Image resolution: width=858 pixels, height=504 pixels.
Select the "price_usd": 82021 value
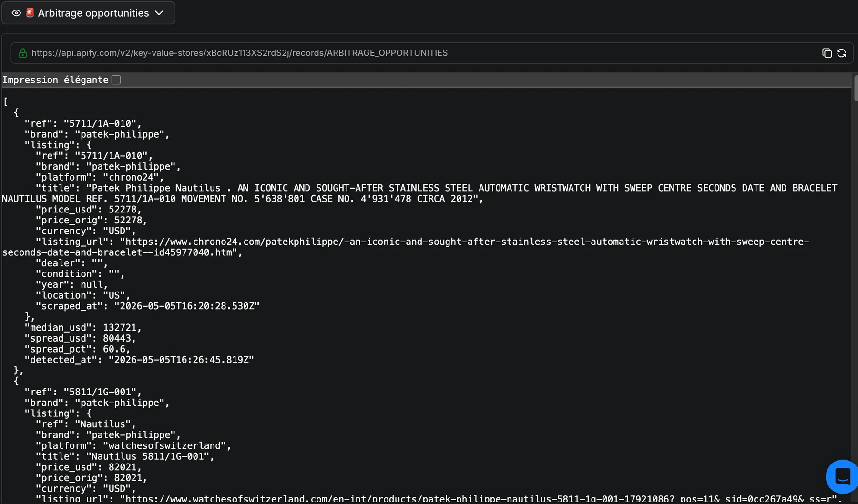pos(122,467)
